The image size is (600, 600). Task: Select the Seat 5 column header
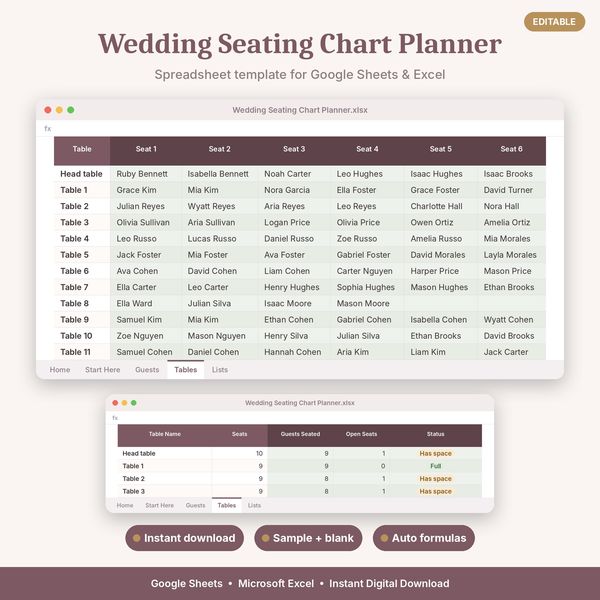pos(440,149)
